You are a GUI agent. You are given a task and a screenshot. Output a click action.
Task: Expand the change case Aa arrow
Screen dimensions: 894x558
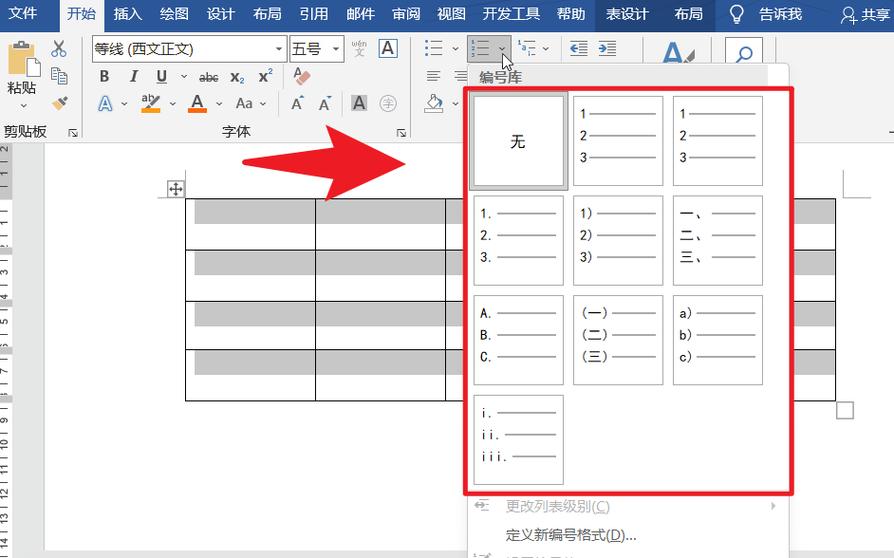click(263, 104)
